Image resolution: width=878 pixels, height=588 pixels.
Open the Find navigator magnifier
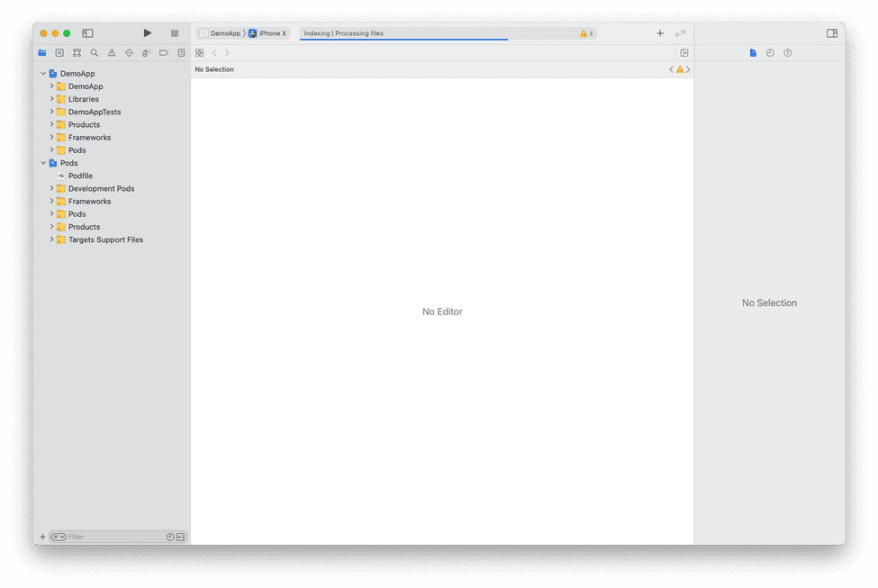(x=94, y=52)
